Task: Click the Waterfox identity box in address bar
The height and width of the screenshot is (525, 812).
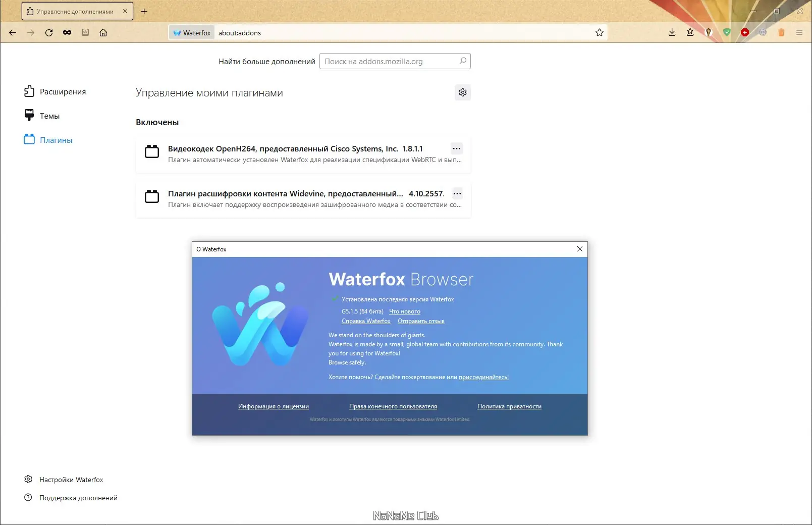Action: point(192,33)
